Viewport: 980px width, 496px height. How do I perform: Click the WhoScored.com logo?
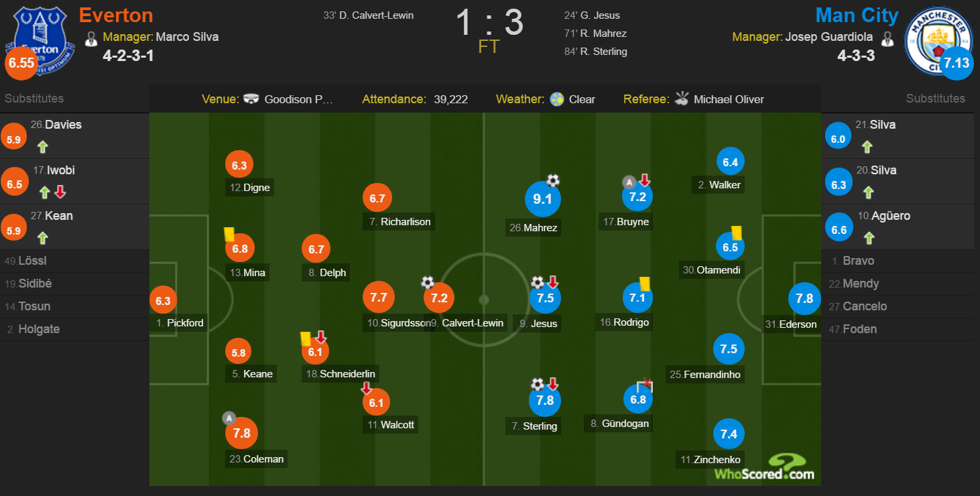[x=764, y=467]
